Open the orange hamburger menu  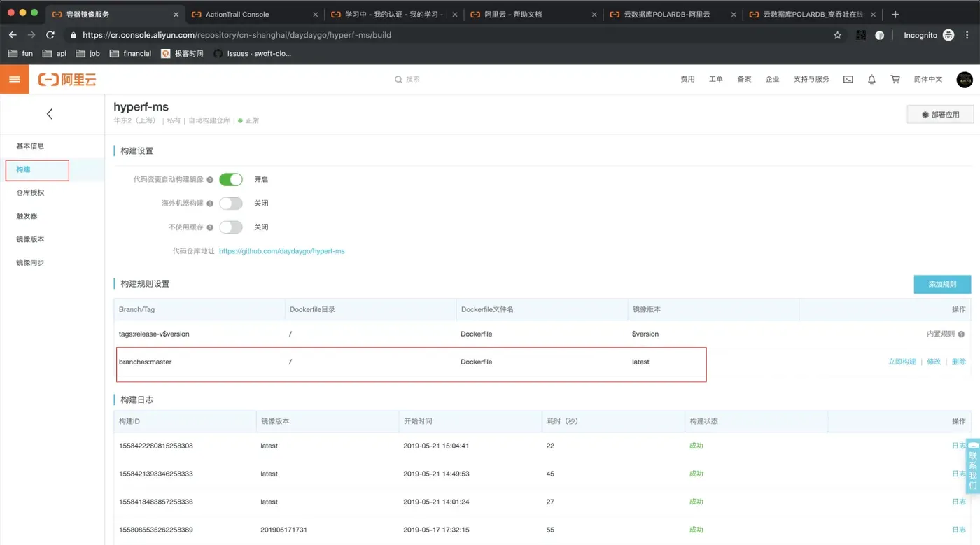(x=14, y=79)
